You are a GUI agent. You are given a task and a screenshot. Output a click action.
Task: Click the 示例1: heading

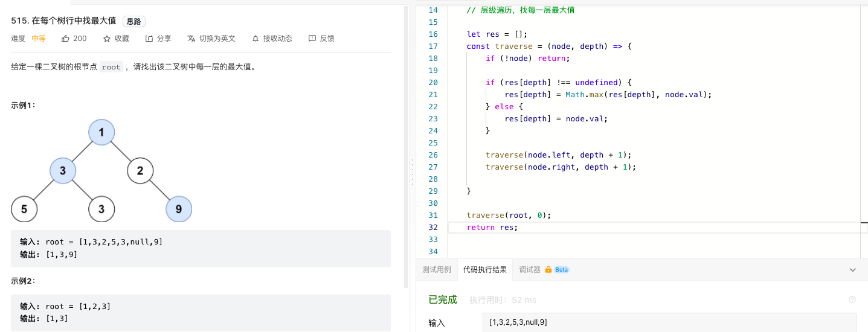(24, 105)
